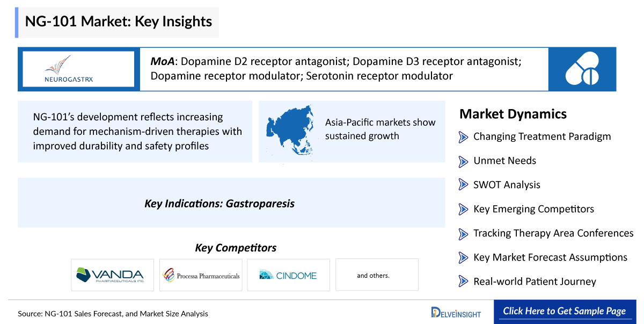Select the Vanda Pharmaceuticals logo

tap(112, 275)
